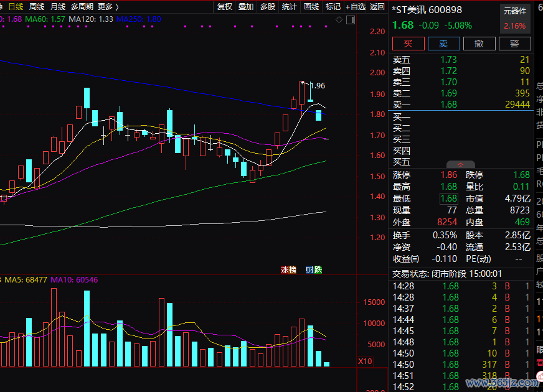This screenshot has width=543, height=392.
Task: Activate the 画线 drawing tool
Action: [x=311, y=7]
